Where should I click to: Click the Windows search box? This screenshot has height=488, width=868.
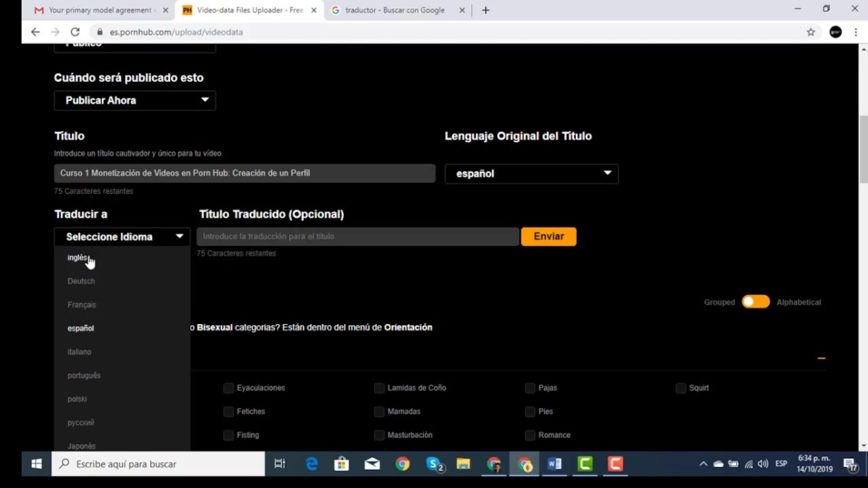point(158,464)
